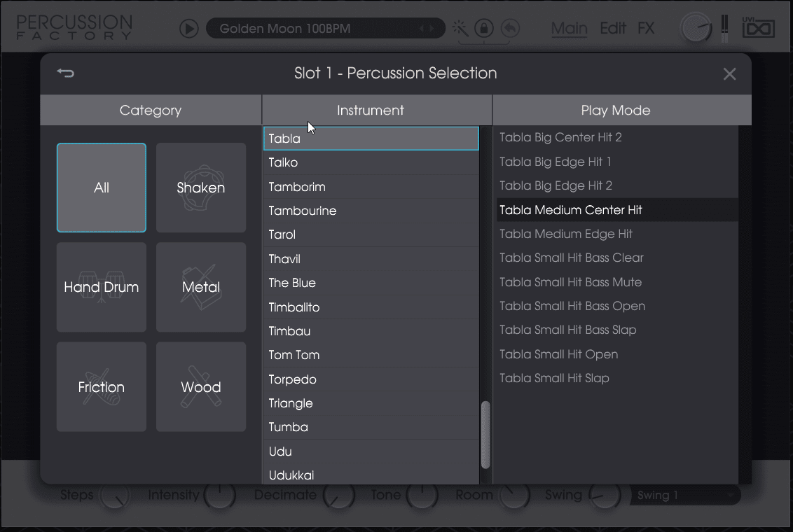Open the Swing 1 dropdown
Image resolution: width=793 pixels, height=532 pixels.
(684, 495)
